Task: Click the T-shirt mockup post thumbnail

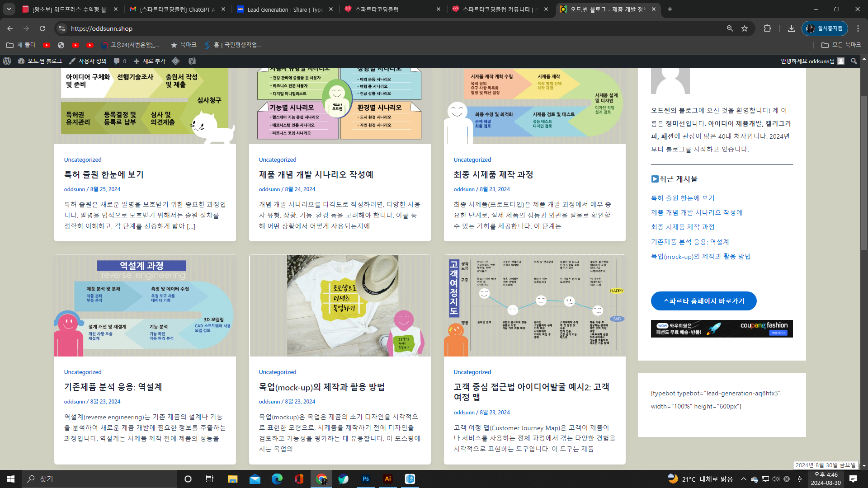Action: pyautogui.click(x=340, y=305)
